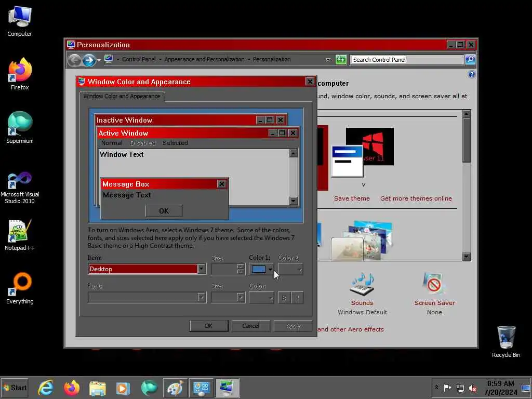Click scroll down arrow in Window Text preview

(x=294, y=201)
